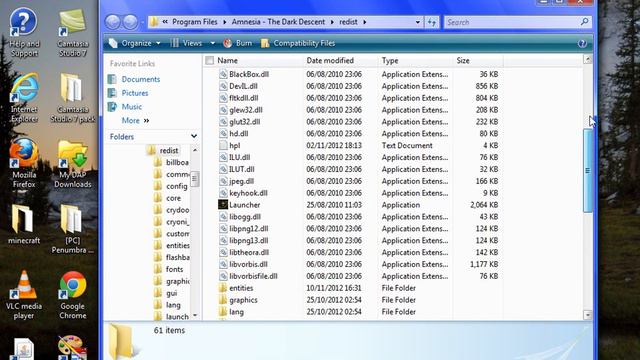Click the arrow after Amnesia - The Dark Descent
Viewport: 640px width, 360px height.
click(332, 22)
